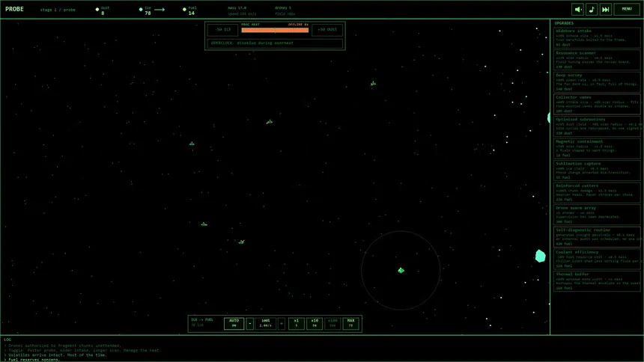Select the Collector vanes upgrade
644x362 pixels.
point(597,103)
